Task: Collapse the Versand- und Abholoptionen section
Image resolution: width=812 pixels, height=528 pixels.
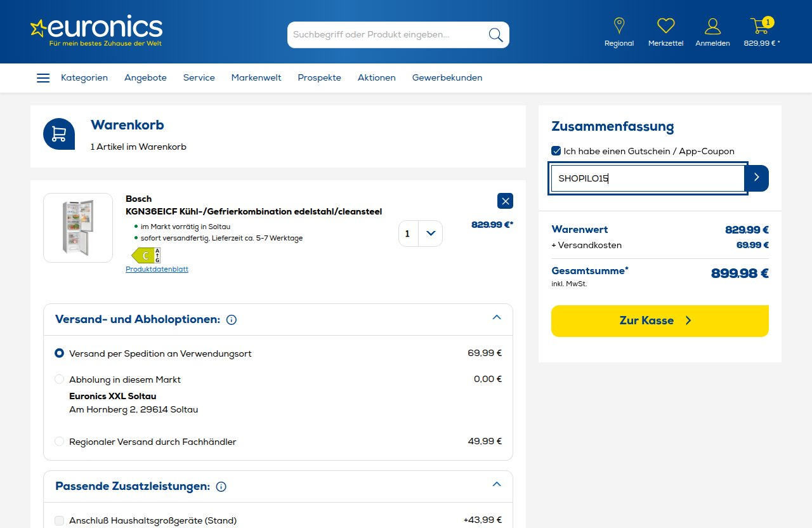Action: pos(497,317)
